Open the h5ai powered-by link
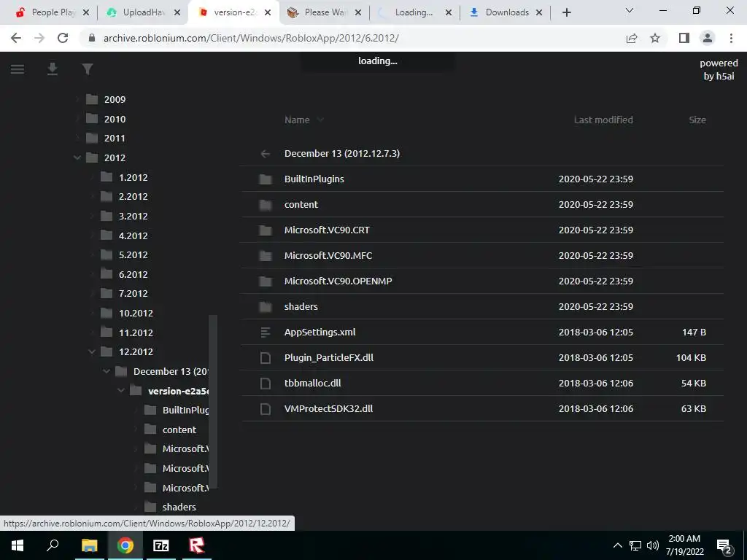This screenshot has width=747, height=560. pos(719,69)
